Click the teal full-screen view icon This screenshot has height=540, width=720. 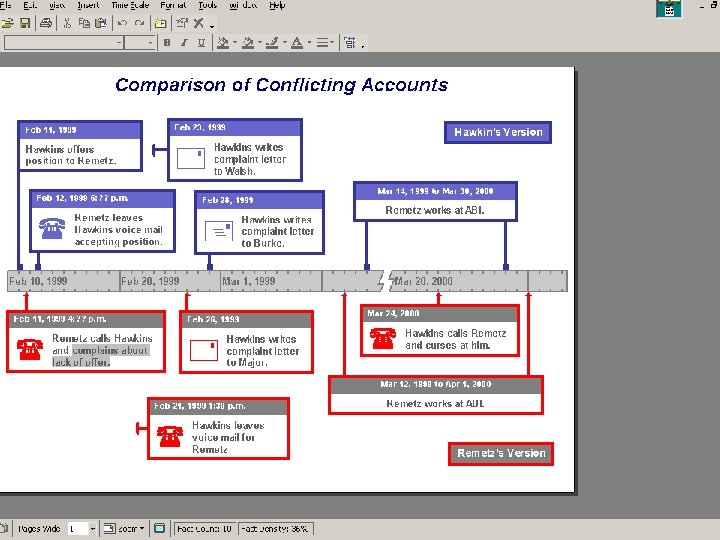(x=159, y=529)
